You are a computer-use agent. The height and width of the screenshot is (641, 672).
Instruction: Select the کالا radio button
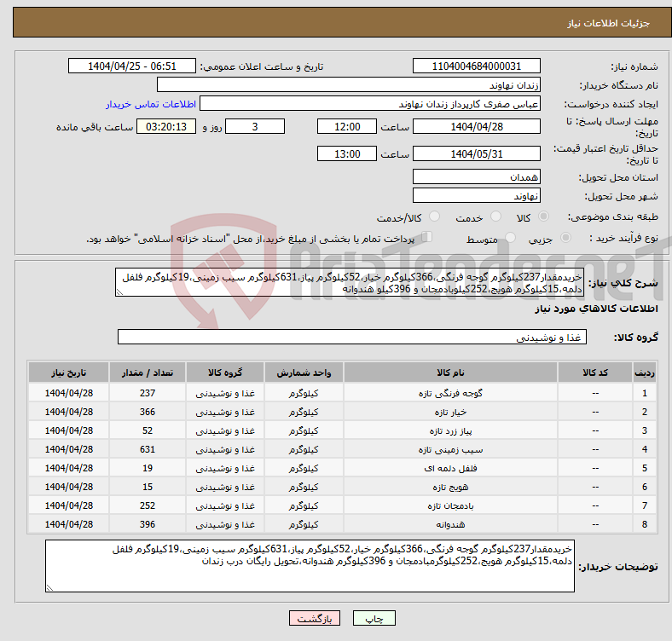click(x=543, y=217)
